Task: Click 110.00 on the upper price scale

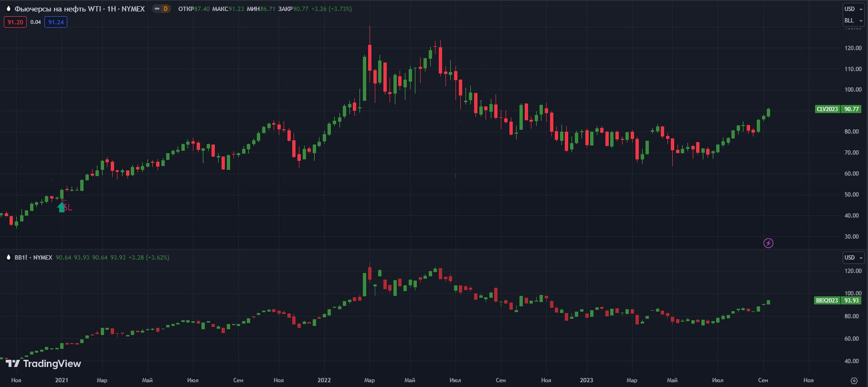Action: pos(853,69)
